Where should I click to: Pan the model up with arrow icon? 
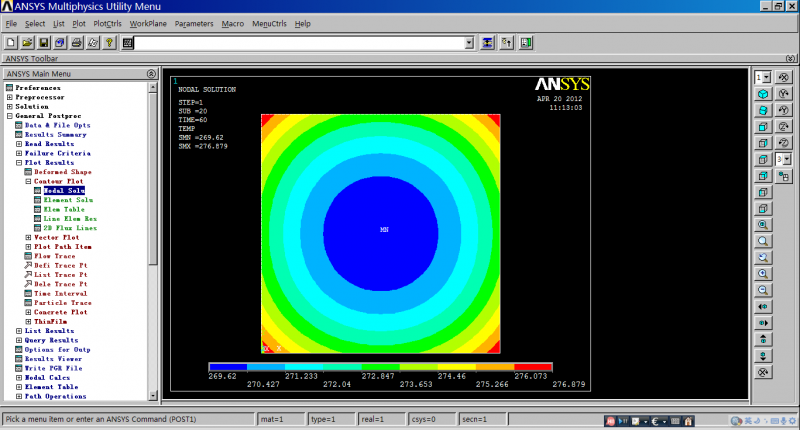coord(763,339)
